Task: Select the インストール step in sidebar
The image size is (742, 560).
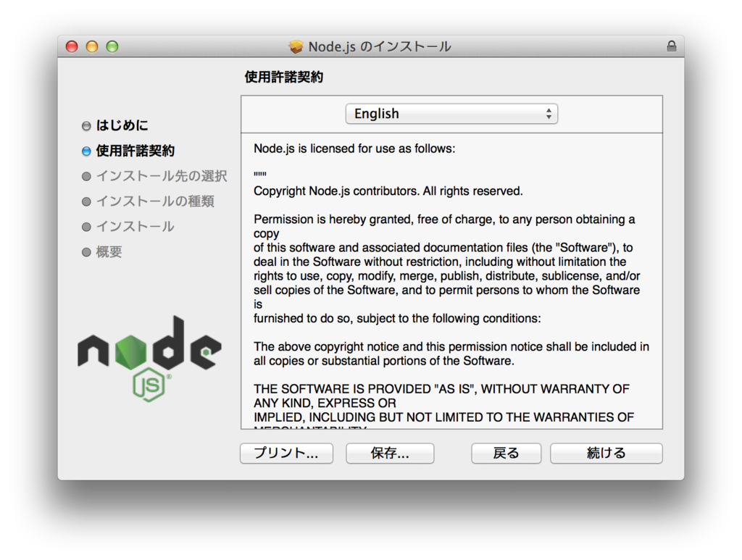Action: pos(136,227)
